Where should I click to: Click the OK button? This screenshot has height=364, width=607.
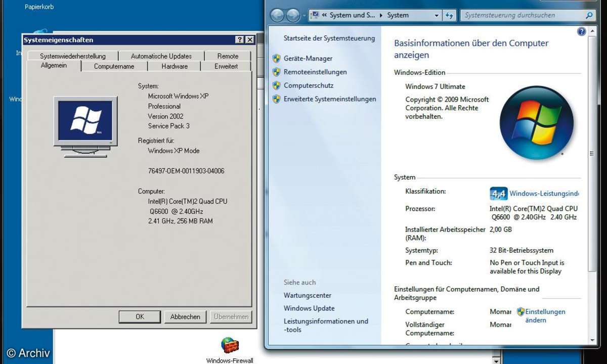pos(140,317)
